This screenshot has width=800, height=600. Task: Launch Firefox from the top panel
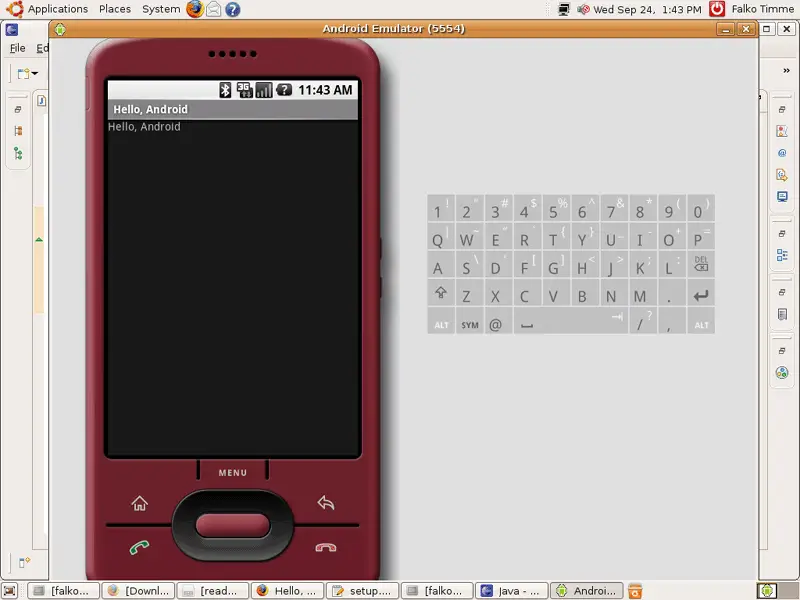(194, 9)
